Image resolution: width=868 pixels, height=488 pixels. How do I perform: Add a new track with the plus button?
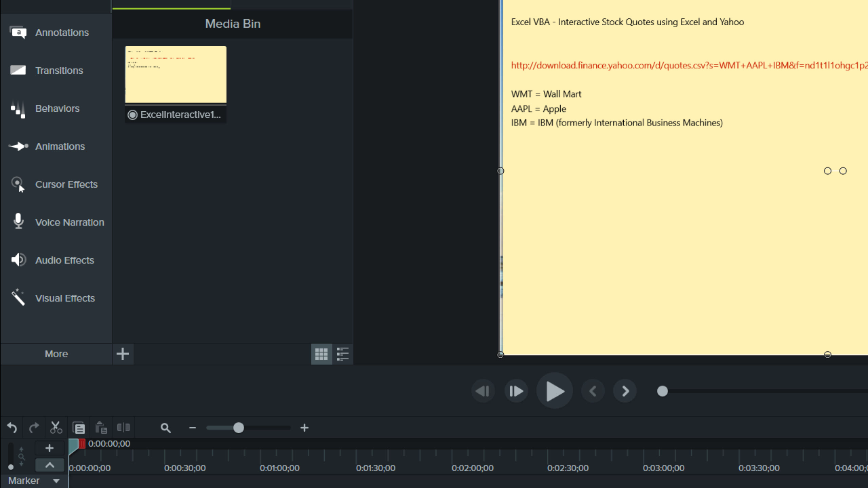[x=50, y=448]
